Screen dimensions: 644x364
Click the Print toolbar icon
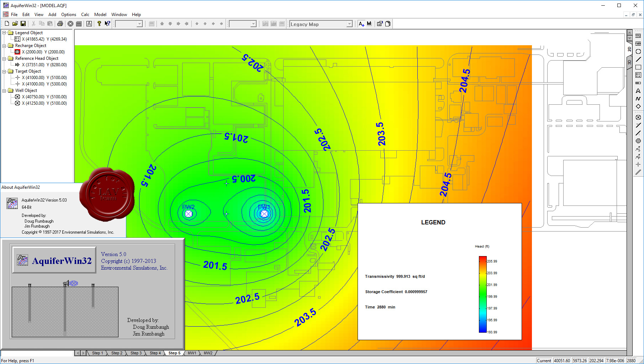pos(60,24)
